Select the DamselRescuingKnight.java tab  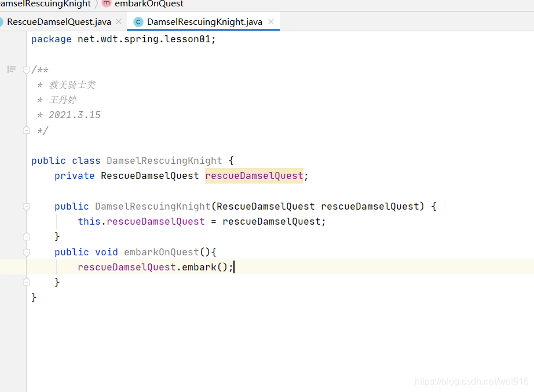[204, 22]
